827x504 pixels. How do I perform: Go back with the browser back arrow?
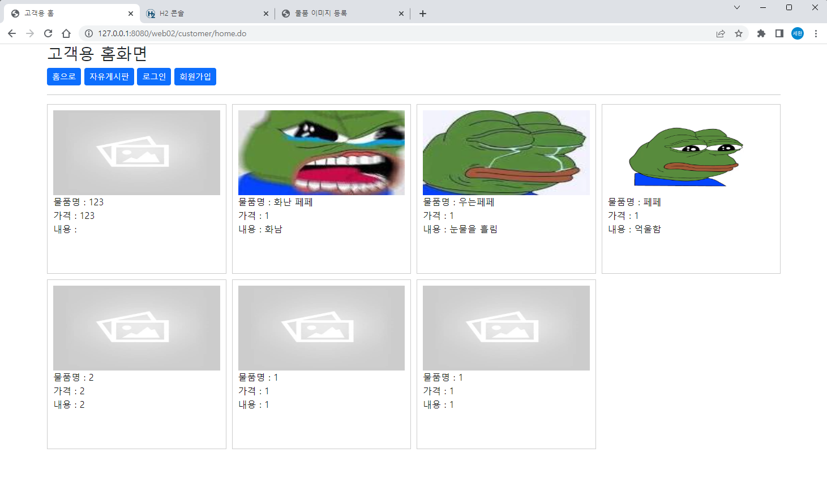click(x=12, y=33)
